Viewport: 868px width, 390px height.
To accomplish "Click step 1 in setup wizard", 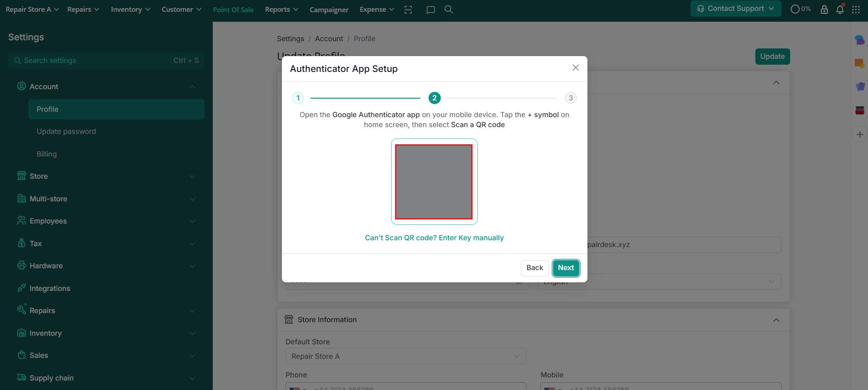I will pyautogui.click(x=298, y=98).
